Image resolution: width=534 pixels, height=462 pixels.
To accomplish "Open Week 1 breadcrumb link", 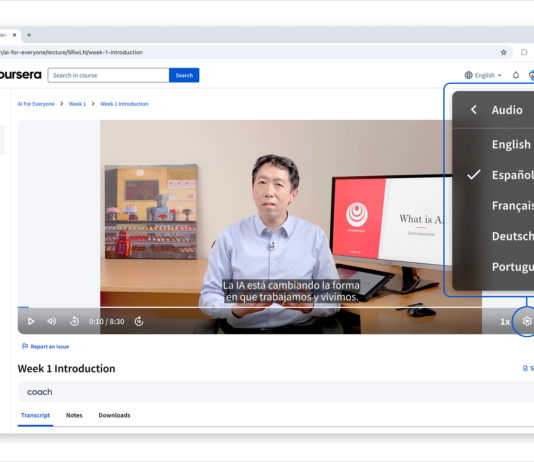I will pyautogui.click(x=77, y=104).
